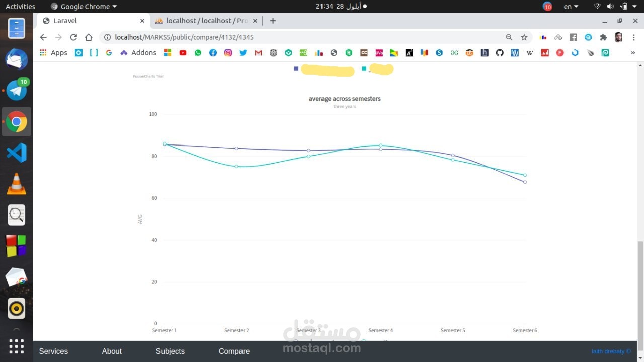Open the en keyboard language dropdown
644x362 pixels.
tap(571, 7)
